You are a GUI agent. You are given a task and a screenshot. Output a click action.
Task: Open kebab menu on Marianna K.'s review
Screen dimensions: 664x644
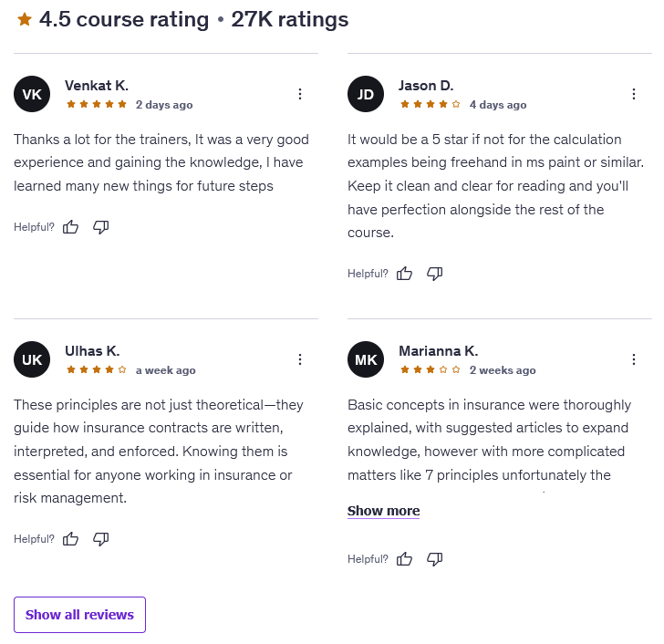coord(634,359)
